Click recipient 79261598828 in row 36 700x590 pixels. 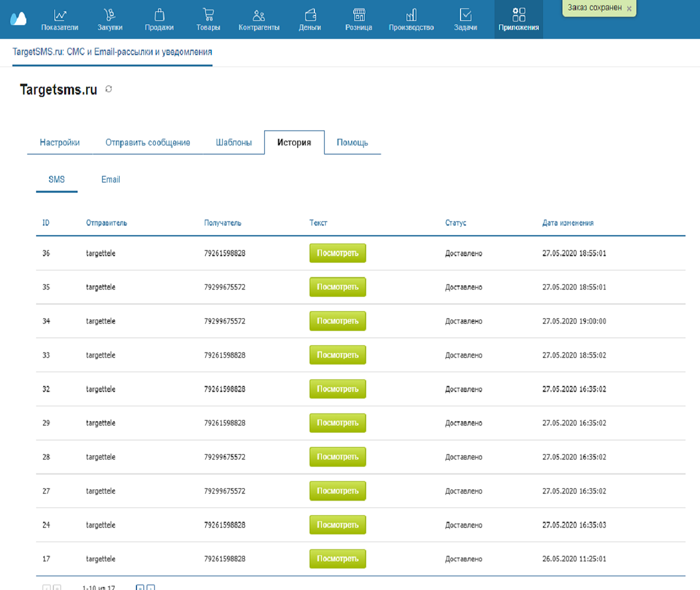[225, 253]
